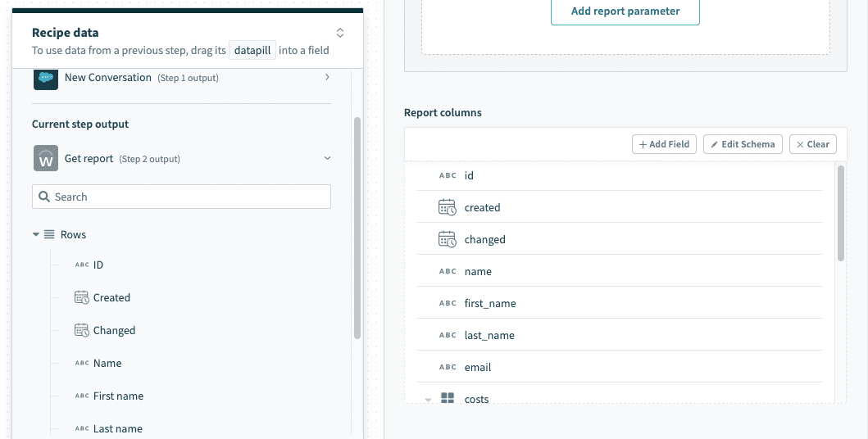Viewport: 868px width, 439px height.
Task: Collapse the Recipe data panel using its chevrons
Action: tap(340, 33)
